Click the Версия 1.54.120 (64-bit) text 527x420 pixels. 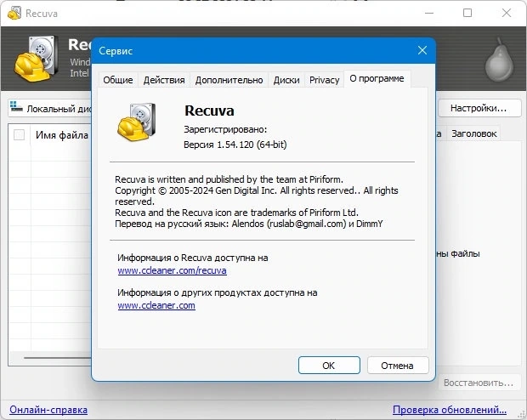(x=235, y=145)
